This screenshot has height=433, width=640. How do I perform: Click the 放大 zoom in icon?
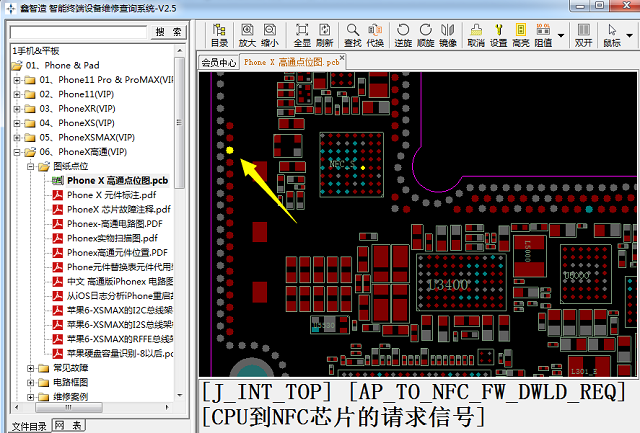pyautogui.click(x=247, y=35)
